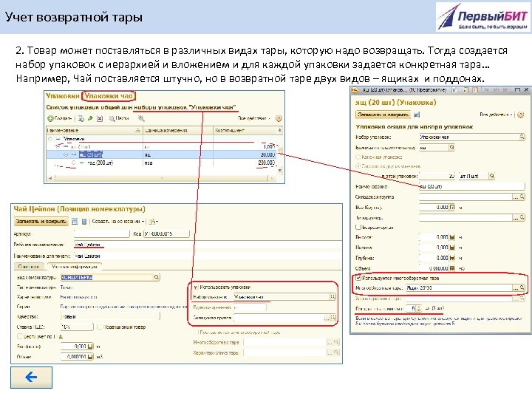Toggle the Безразмерная checkbox

pos(358,227)
